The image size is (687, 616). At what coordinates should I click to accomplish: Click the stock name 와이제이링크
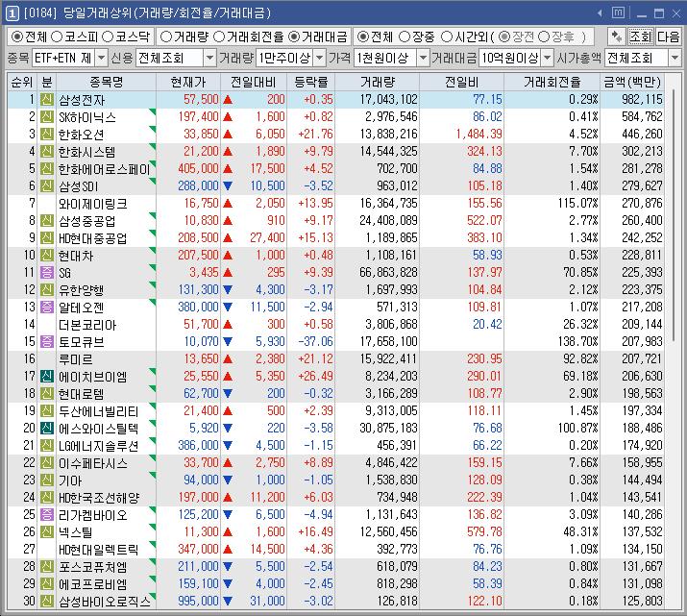click(93, 204)
